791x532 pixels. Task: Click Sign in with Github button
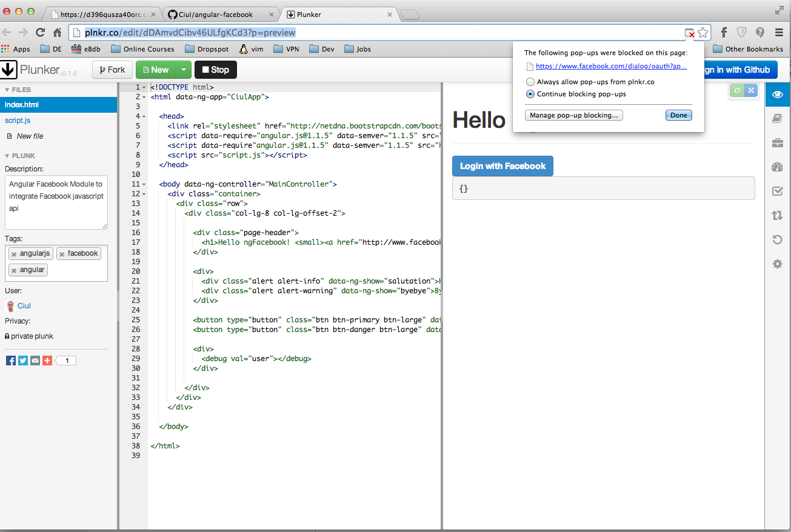click(738, 70)
